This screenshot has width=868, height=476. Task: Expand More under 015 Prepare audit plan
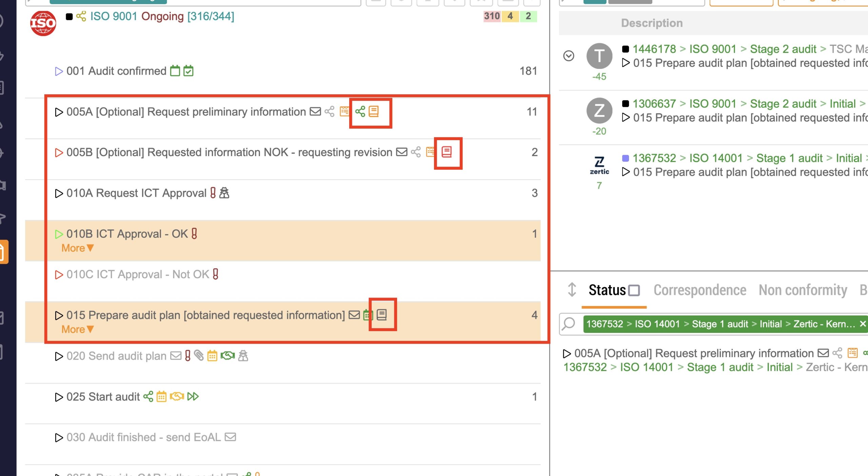(77, 329)
